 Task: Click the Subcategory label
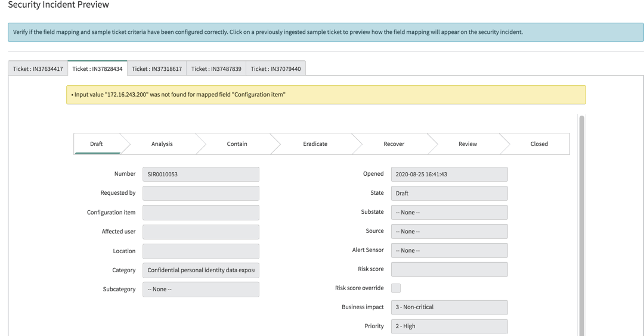pos(119,289)
